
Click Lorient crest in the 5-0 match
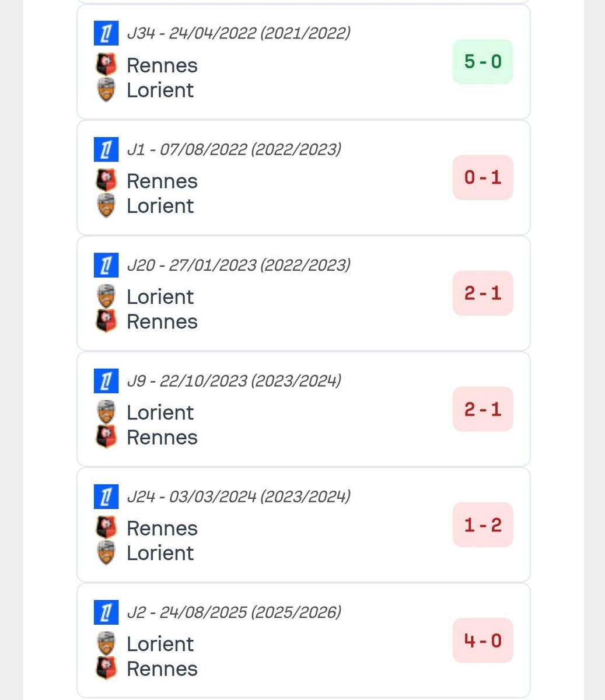(106, 90)
